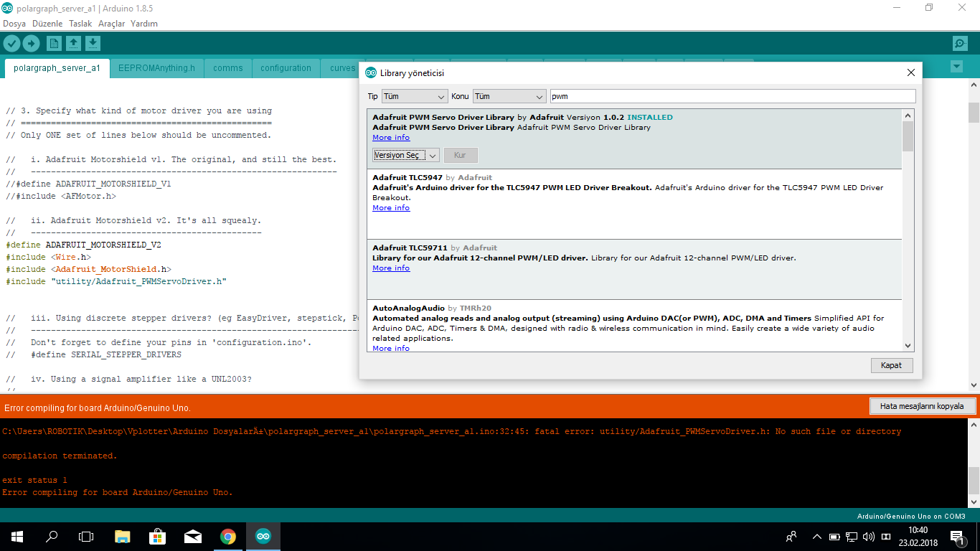Show hidden system tray icons chevron
The height and width of the screenshot is (551, 980).
point(816,537)
